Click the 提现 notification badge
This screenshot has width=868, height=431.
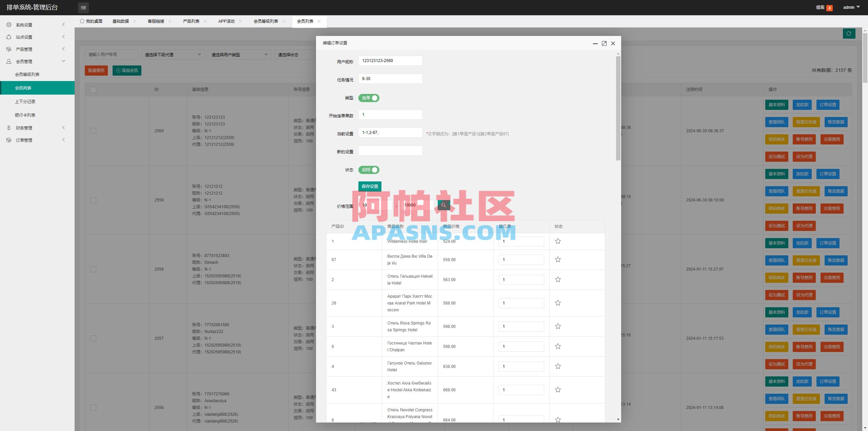pyautogui.click(x=829, y=7)
